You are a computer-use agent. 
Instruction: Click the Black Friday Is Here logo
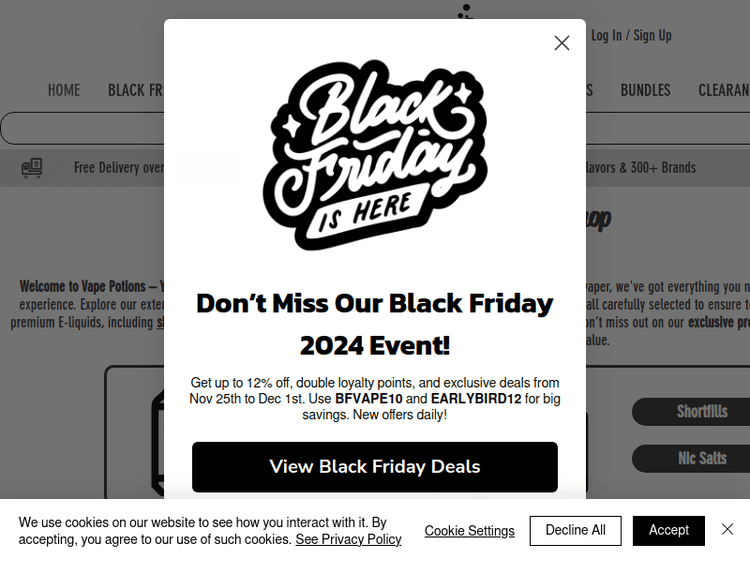point(375,155)
